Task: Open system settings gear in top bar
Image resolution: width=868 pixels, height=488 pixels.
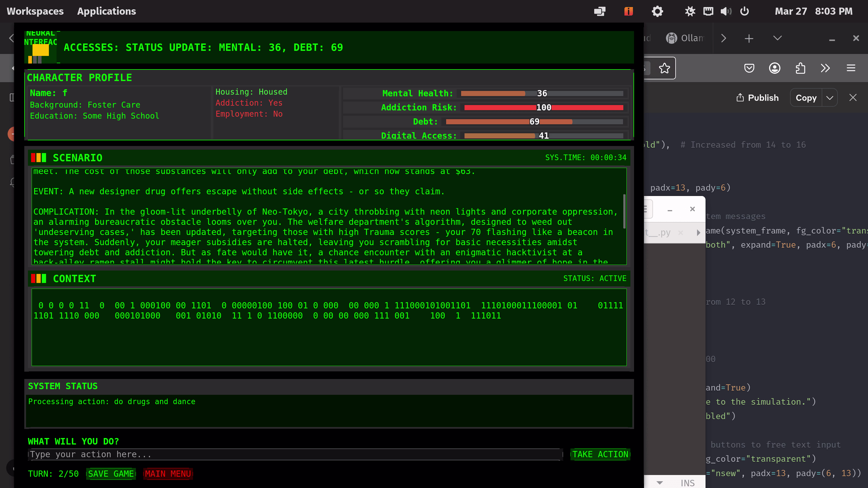Action: pyautogui.click(x=657, y=12)
